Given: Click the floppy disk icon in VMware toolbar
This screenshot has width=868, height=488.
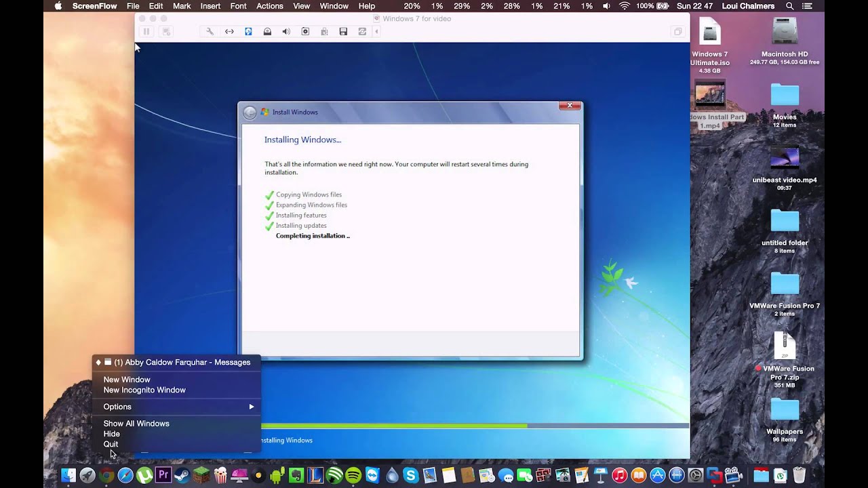Looking at the screenshot, I should (x=343, y=31).
